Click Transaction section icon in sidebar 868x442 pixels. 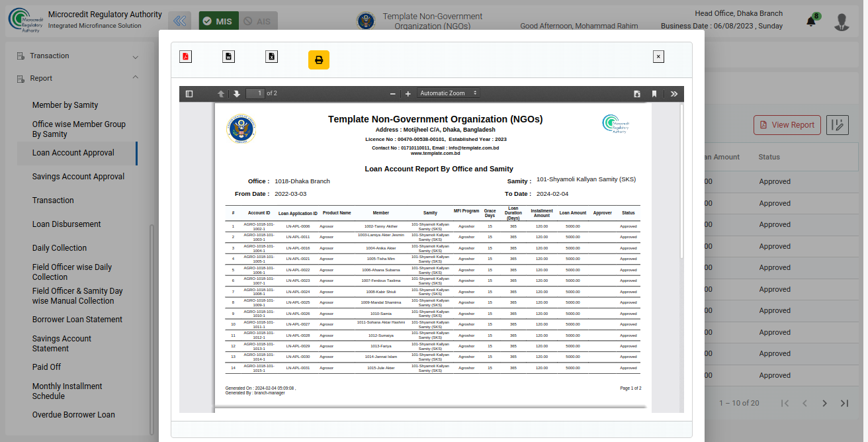coord(21,56)
